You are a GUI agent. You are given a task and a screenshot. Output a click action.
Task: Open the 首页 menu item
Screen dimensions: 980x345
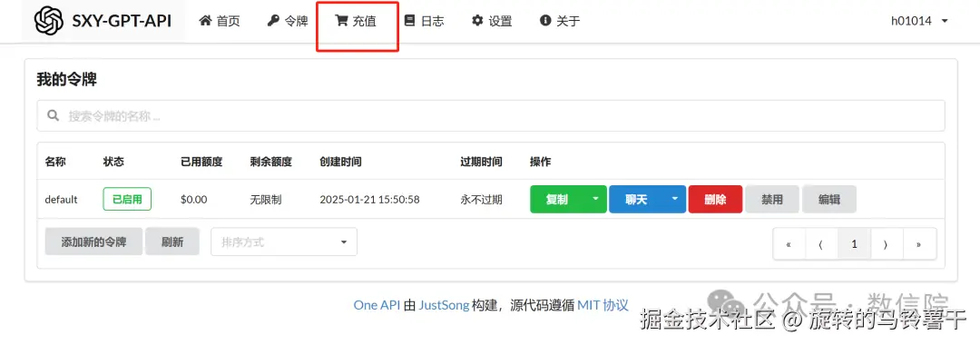click(220, 21)
